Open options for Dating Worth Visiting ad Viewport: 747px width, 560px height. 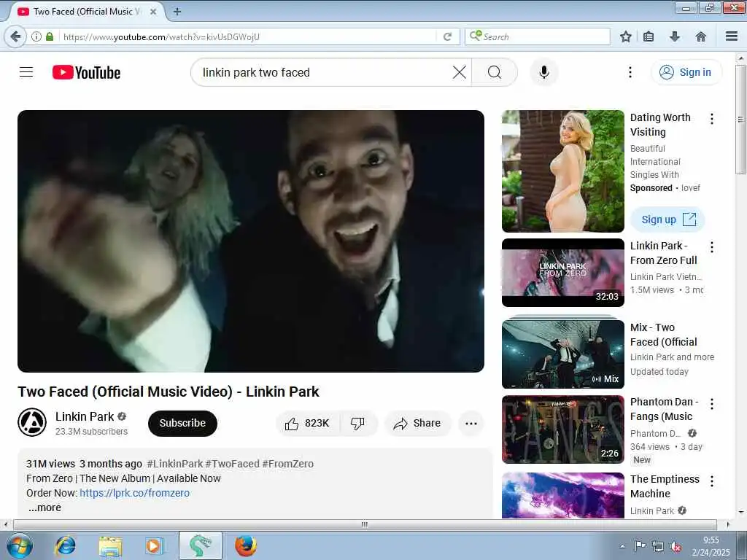712,119
